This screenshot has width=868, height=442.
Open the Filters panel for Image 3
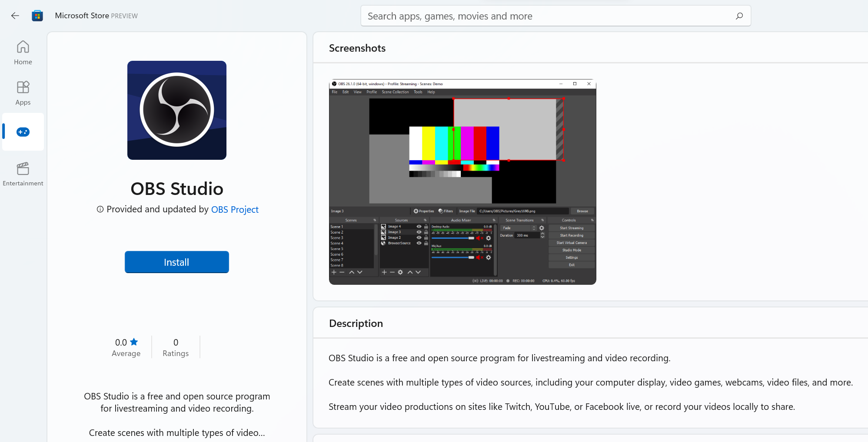(441, 211)
